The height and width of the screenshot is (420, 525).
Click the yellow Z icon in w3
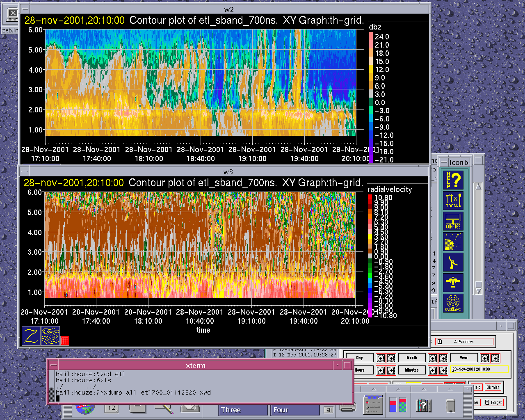(x=31, y=336)
